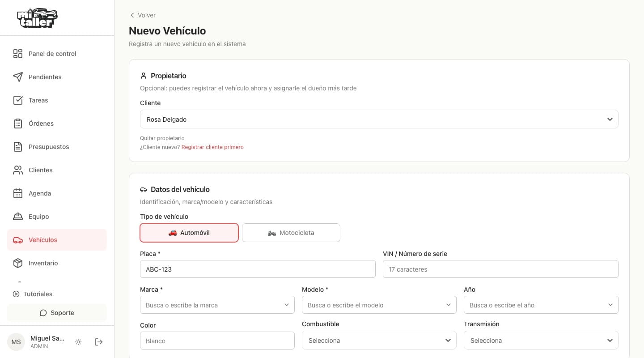Open the Año combo box
The height and width of the screenshot is (358, 644).
541,305
